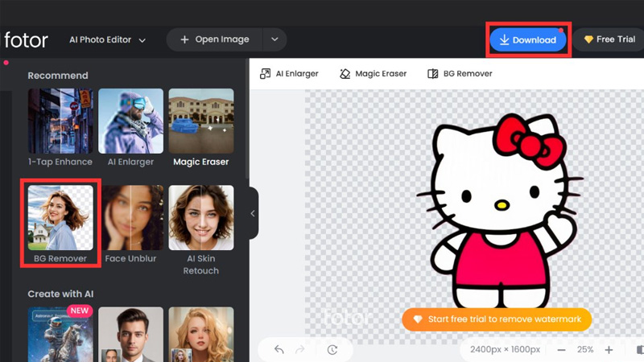Select the Face Unblur tool thumbnail
644x362 pixels.
(x=131, y=218)
